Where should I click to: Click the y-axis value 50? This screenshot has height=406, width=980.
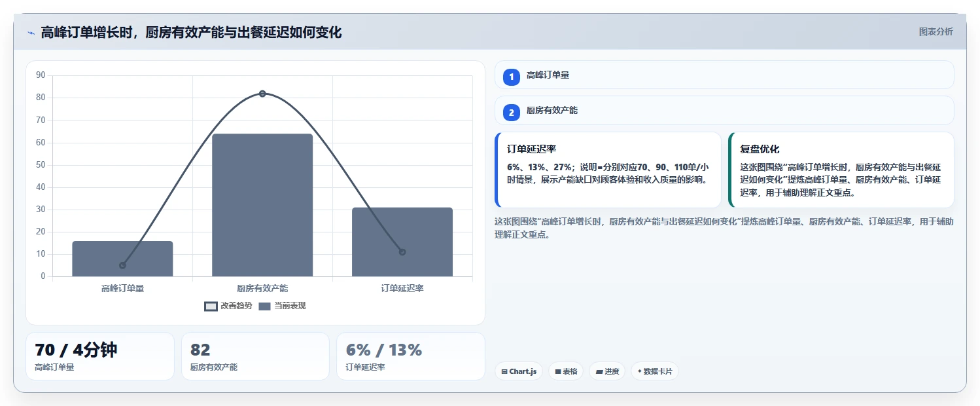point(41,165)
